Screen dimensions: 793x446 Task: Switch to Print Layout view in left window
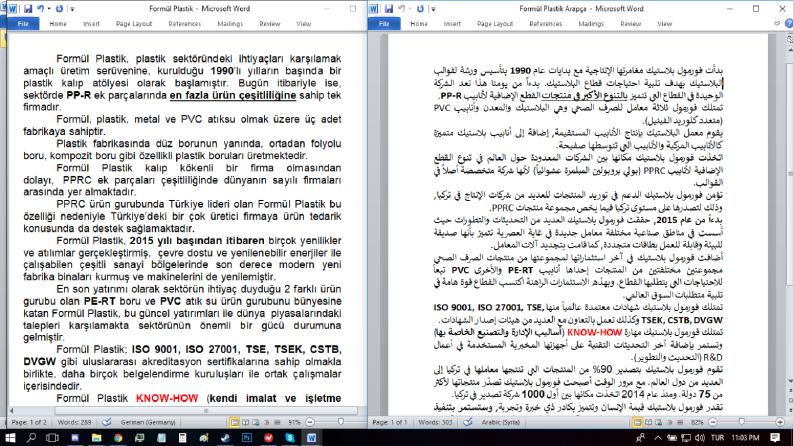pyautogui.click(x=235, y=422)
